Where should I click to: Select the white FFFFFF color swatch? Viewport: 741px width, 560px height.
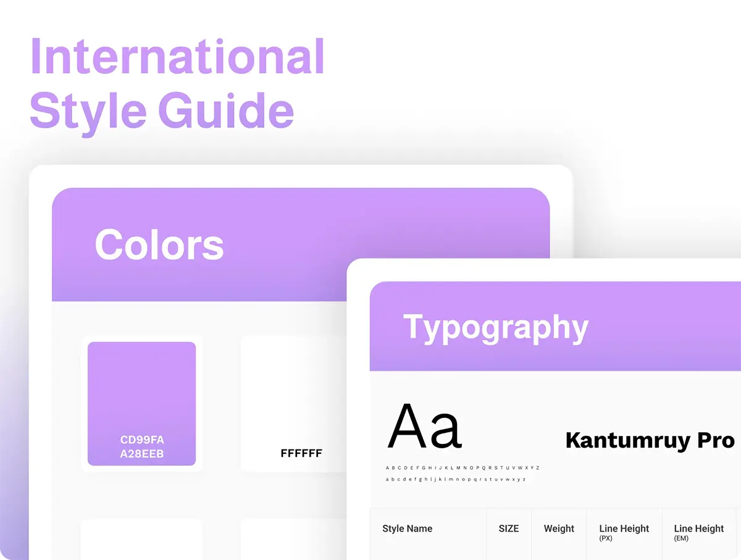[293, 395]
